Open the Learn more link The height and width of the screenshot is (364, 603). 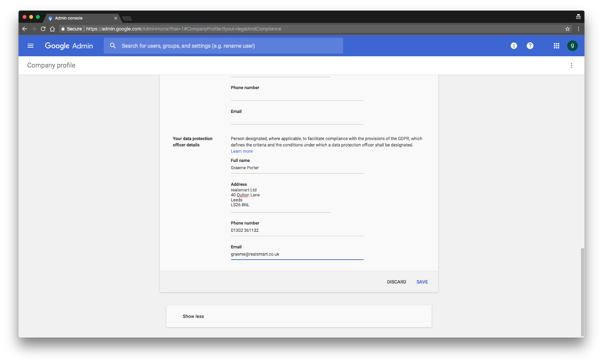coord(242,151)
